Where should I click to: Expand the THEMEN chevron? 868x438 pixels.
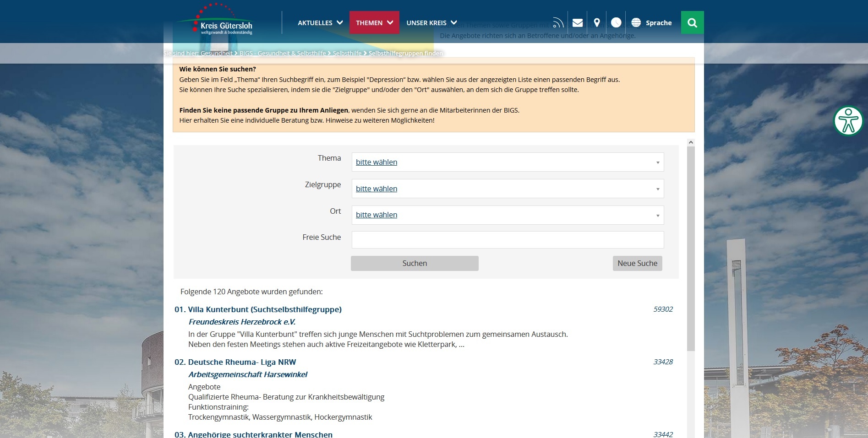[390, 22]
